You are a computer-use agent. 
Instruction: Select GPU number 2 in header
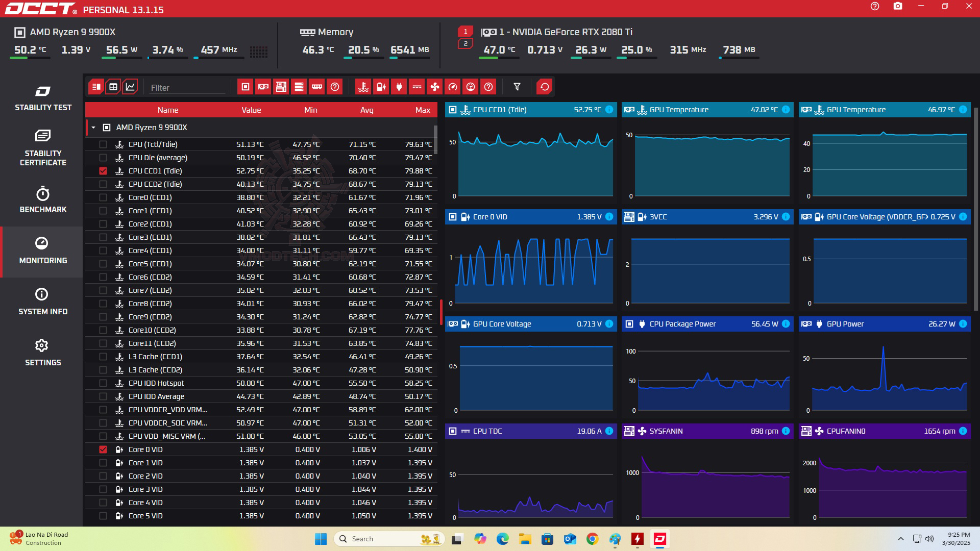pos(465,44)
